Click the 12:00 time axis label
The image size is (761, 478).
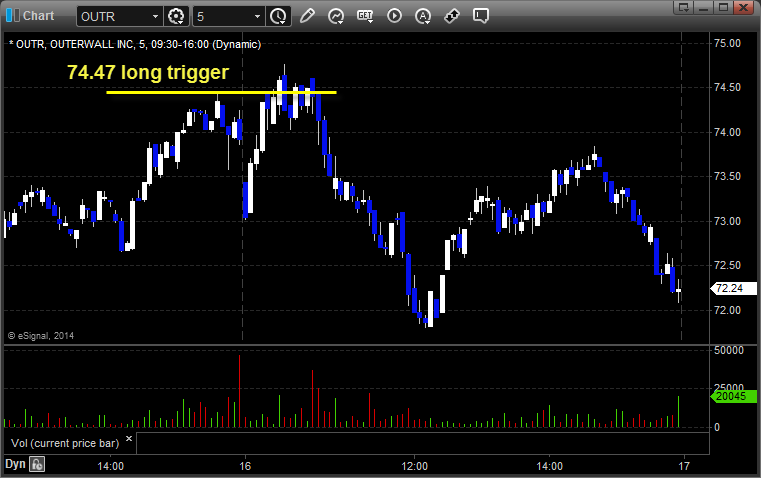[x=414, y=466]
